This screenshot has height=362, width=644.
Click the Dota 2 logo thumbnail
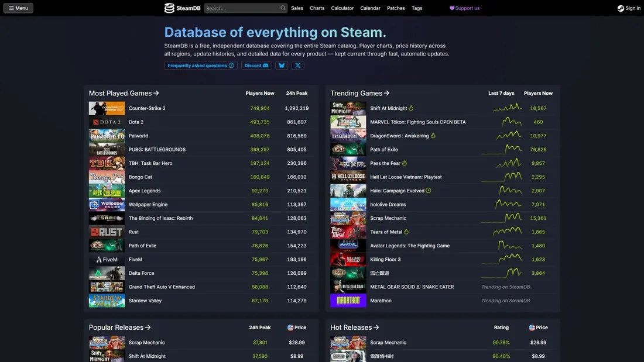(x=107, y=122)
